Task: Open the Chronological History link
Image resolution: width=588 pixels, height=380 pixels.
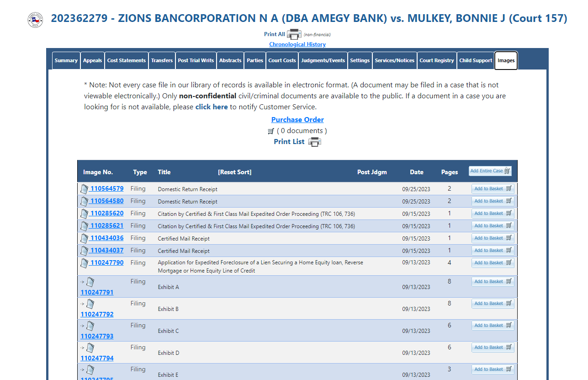Action: pyautogui.click(x=297, y=44)
